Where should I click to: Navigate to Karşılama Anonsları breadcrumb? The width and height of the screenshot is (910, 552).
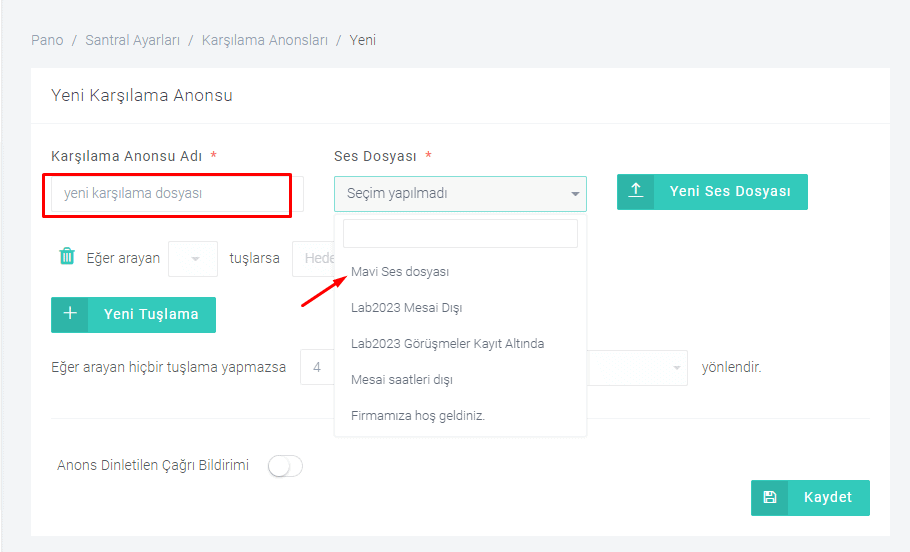(x=264, y=41)
